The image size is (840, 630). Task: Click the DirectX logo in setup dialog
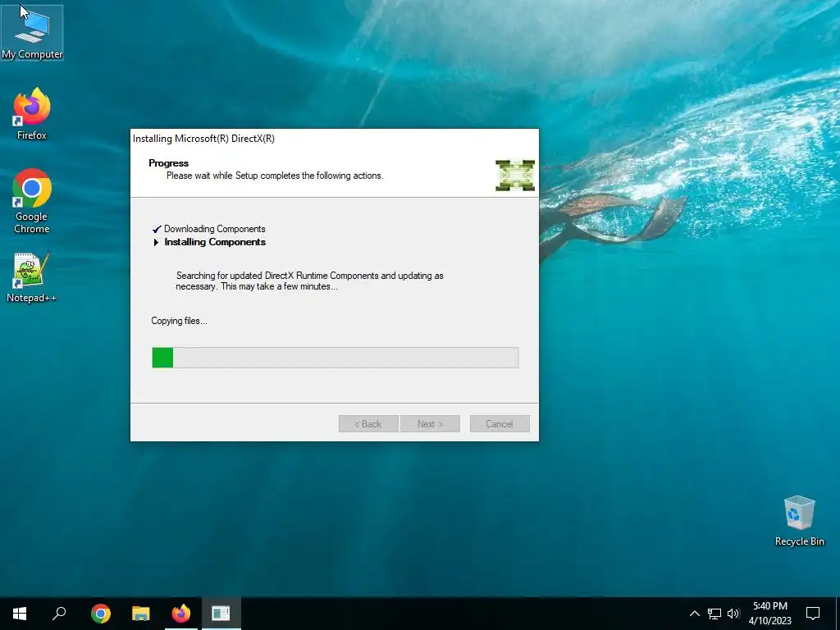point(515,176)
